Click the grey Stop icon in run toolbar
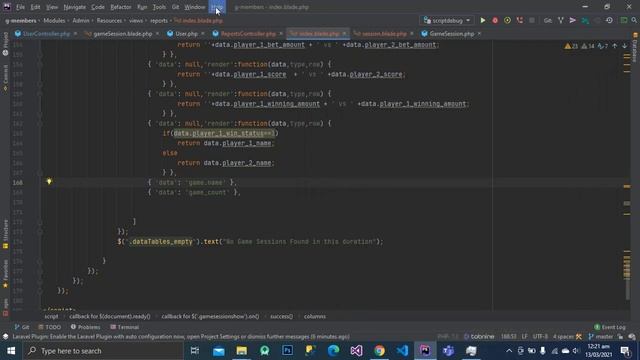The image size is (640, 360). [x=531, y=20]
